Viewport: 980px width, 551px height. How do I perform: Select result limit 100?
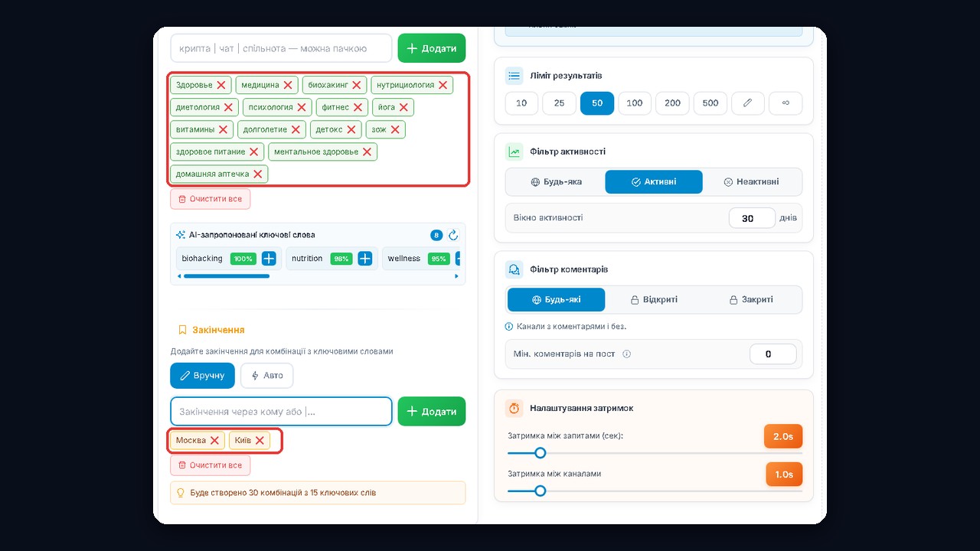(635, 103)
